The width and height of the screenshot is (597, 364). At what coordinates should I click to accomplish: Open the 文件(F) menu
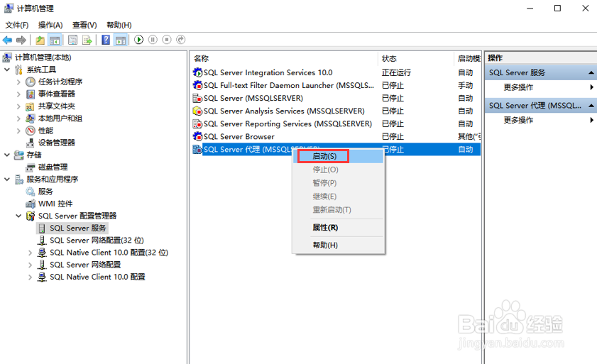pyautogui.click(x=17, y=25)
